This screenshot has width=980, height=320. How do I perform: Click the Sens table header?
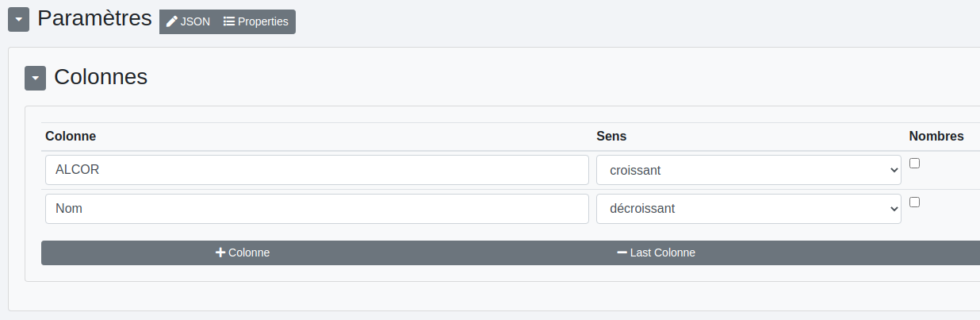[611, 137]
